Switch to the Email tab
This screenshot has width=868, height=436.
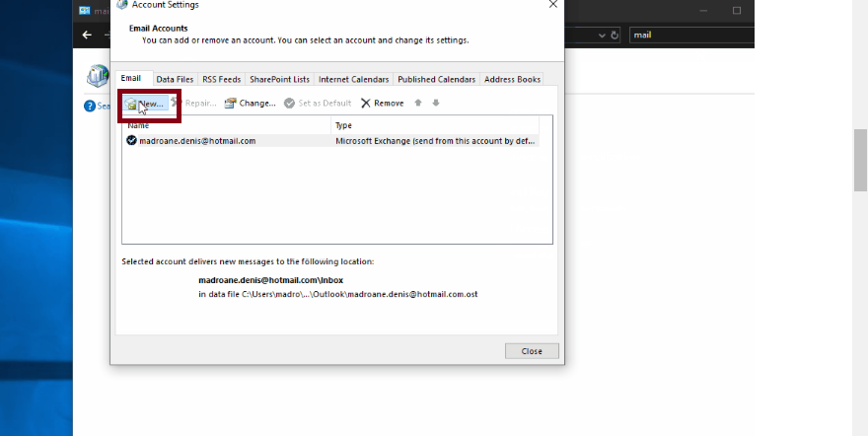(x=130, y=79)
